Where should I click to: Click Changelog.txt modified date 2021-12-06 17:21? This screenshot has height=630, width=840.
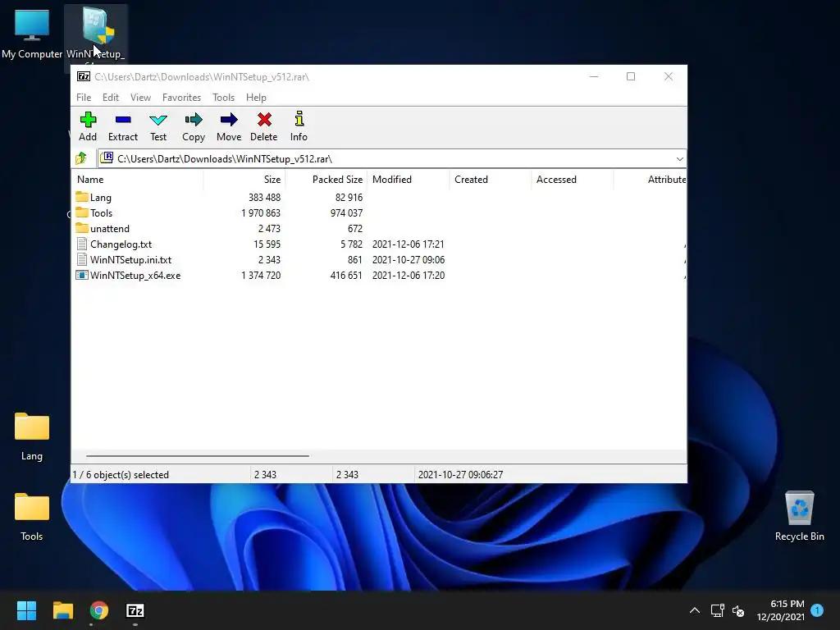click(x=409, y=244)
